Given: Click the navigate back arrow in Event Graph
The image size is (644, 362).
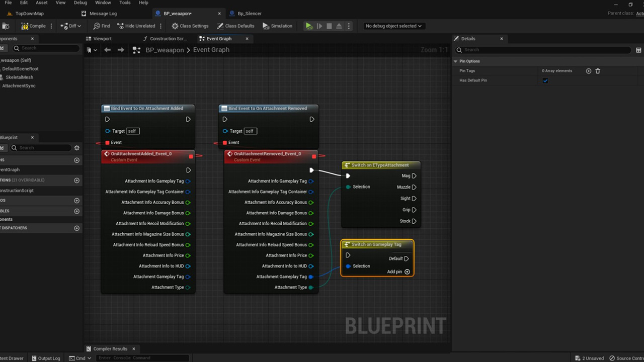Looking at the screenshot, I should pyautogui.click(x=107, y=50).
